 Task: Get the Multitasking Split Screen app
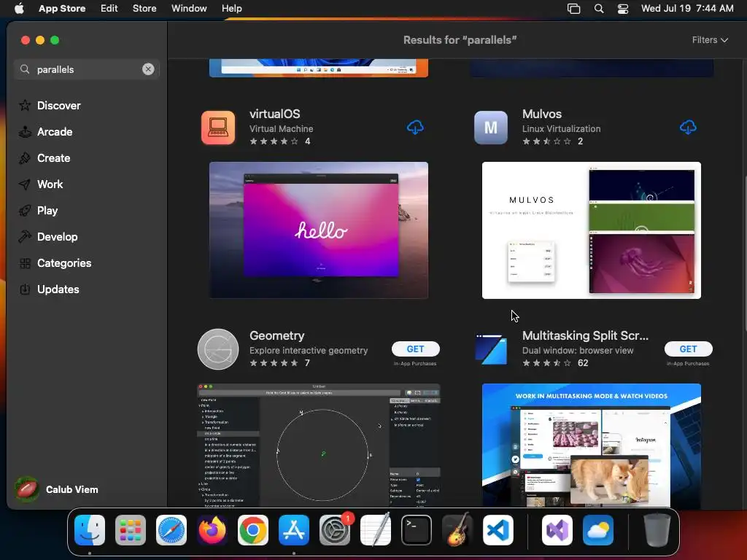(688, 349)
